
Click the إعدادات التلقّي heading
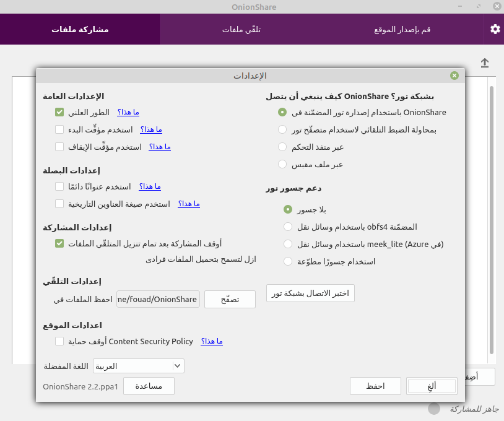[x=72, y=282]
